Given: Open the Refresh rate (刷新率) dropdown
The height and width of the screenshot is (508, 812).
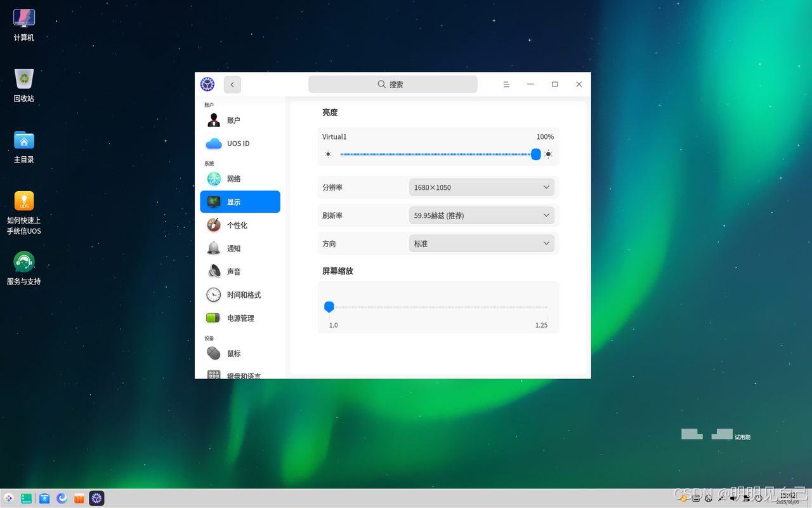Looking at the screenshot, I should [x=481, y=215].
